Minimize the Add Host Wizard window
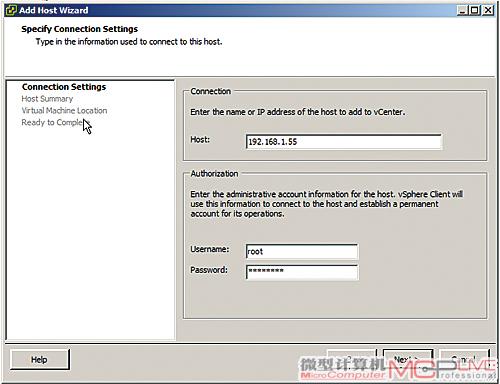 coord(462,10)
